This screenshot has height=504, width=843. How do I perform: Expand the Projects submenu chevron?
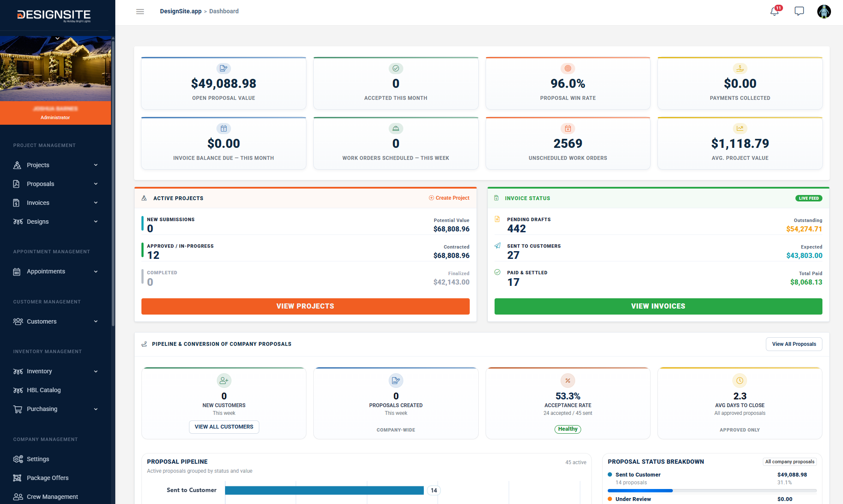96,165
